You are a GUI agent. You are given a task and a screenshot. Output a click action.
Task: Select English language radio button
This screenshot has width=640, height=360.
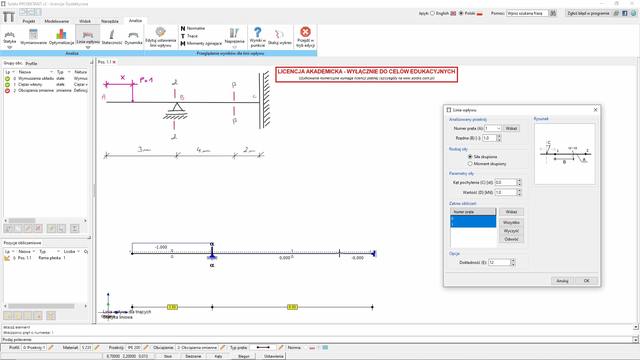pyautogui.click(x=432, y=13)
